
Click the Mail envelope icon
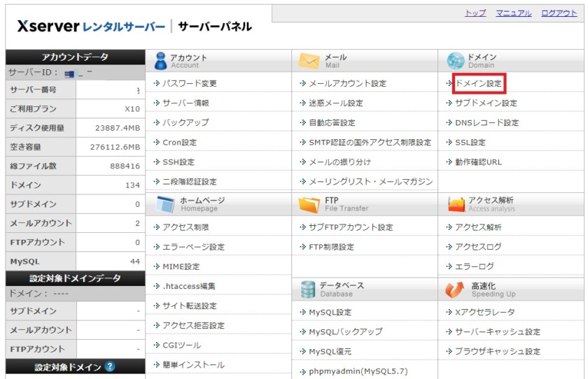click(x=309, y=61)
